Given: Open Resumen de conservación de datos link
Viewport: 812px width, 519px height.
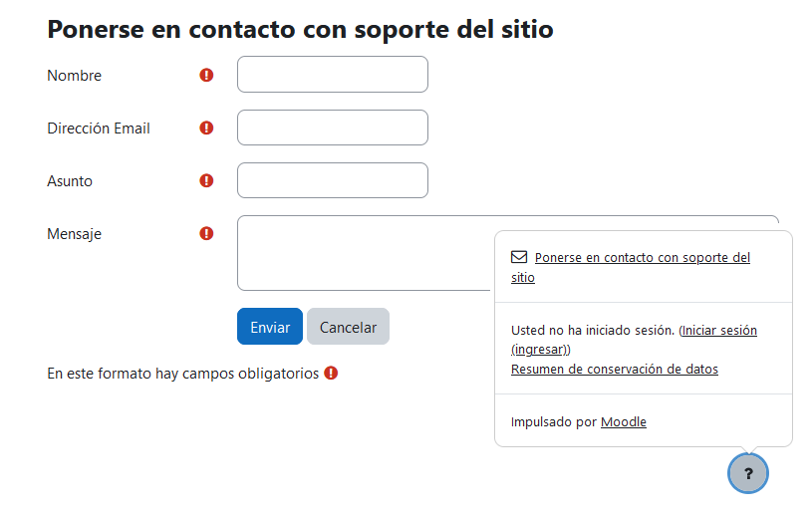Looking at the screenshot, I should pos(614,370).
